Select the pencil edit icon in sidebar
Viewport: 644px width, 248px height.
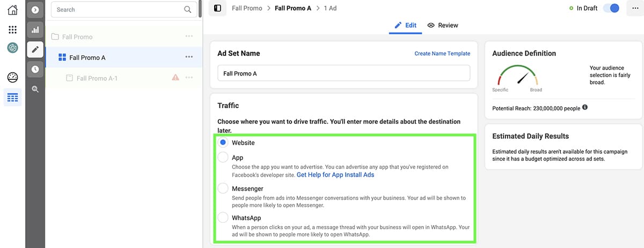35,49
